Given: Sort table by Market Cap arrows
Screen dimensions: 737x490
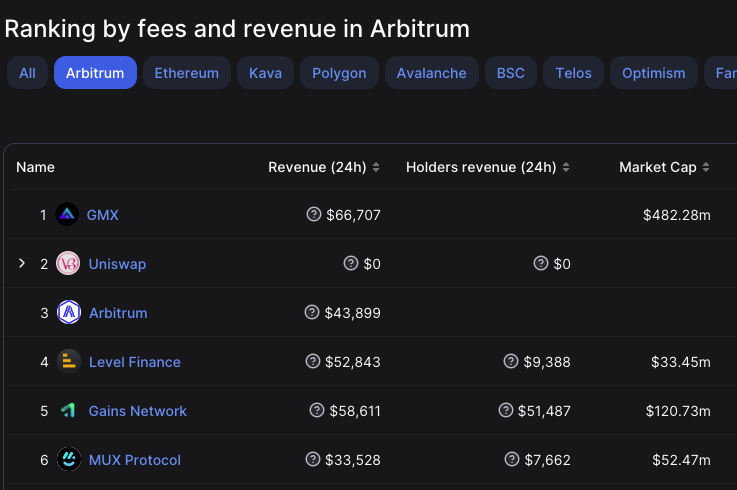Looking at the screenshot, I should pos(706,167).
